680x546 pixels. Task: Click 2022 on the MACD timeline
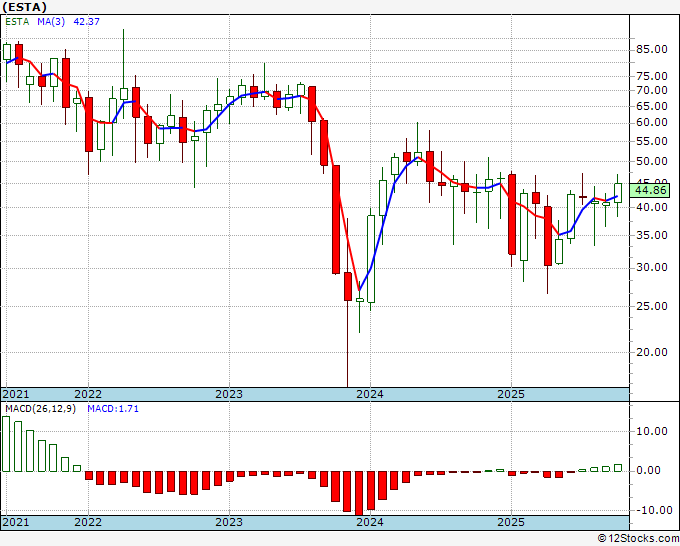[88, 522]
